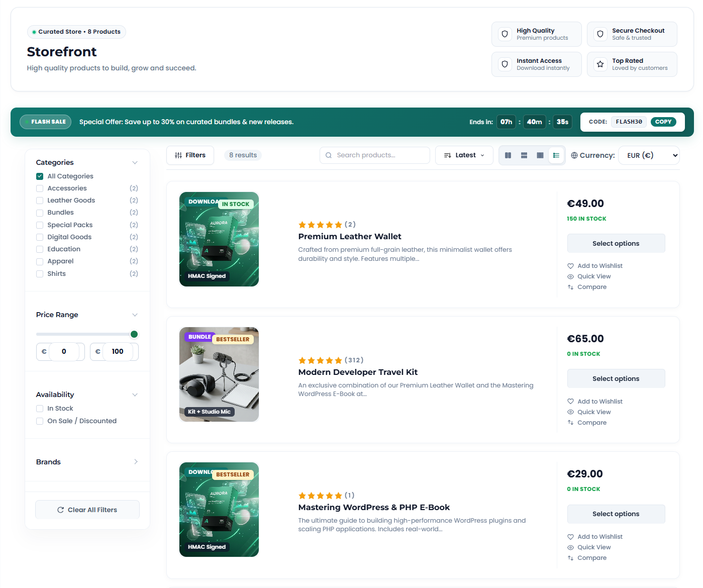Open the EUR currency dropdown
Screen dimensions: 703x588
pos(649,155)
